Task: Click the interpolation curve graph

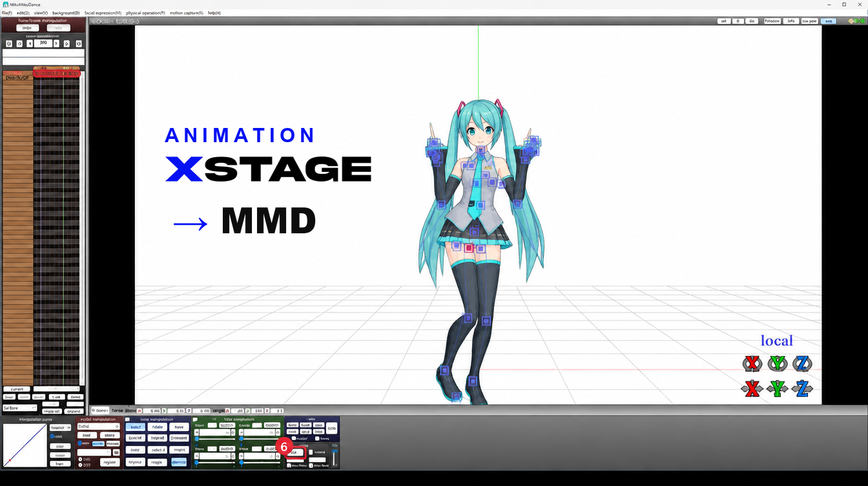Action: pyautogui.click(x=25, y=445)
